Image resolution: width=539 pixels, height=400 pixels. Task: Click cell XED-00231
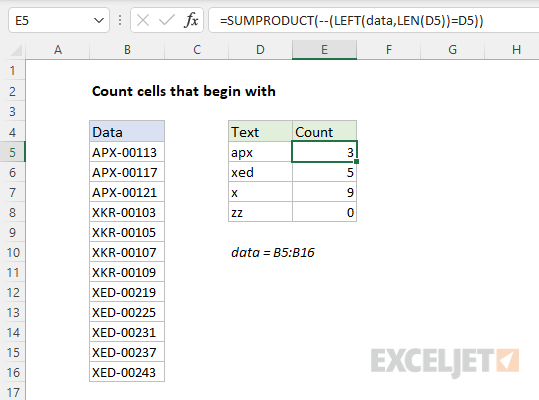[x=127, y=332]
